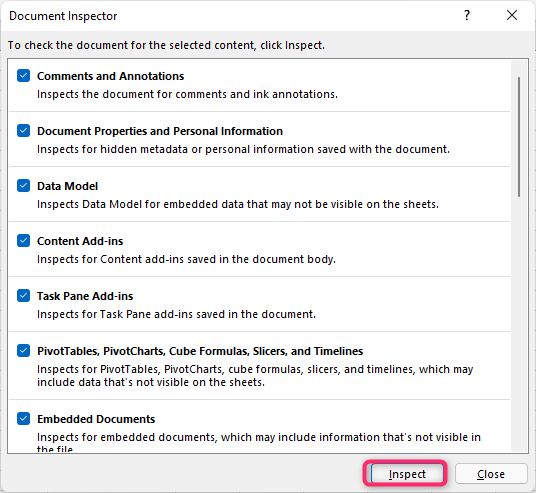Uncheck Comments and Annotations
The height and width of the screenshot is (493, 536).
(24, 76)
